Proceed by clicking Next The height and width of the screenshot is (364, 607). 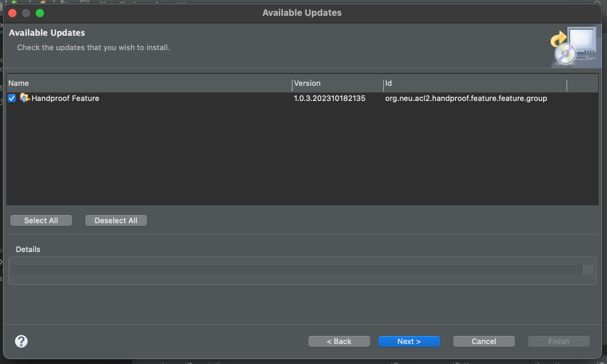coord(409,341)
